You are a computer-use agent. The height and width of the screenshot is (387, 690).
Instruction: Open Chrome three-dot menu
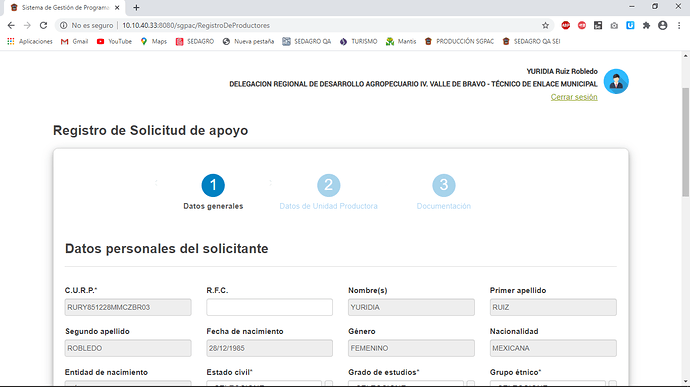pyautogui.click(x=679, y=26)
